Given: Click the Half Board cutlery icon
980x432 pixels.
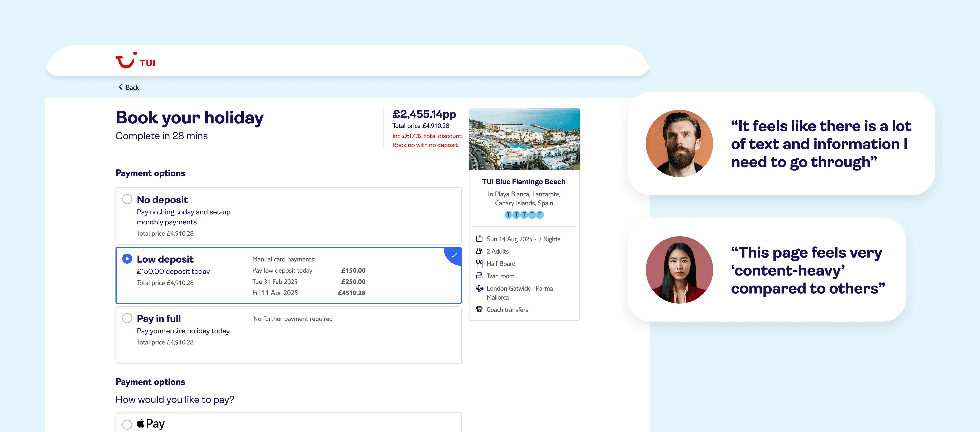Looking at the screenshot, I should (479, 263).
